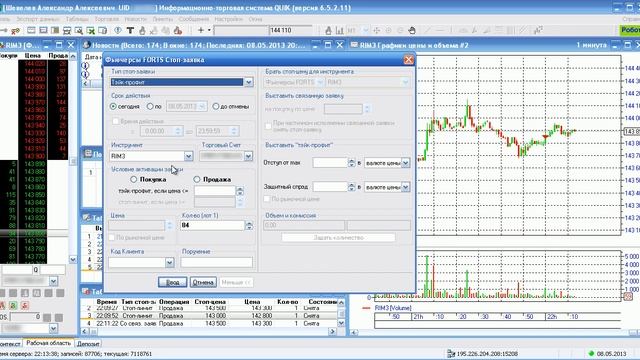This screenshot has width=640, height=360.
Task: Click the 'Отмена' button
Action: coord(203,282)
